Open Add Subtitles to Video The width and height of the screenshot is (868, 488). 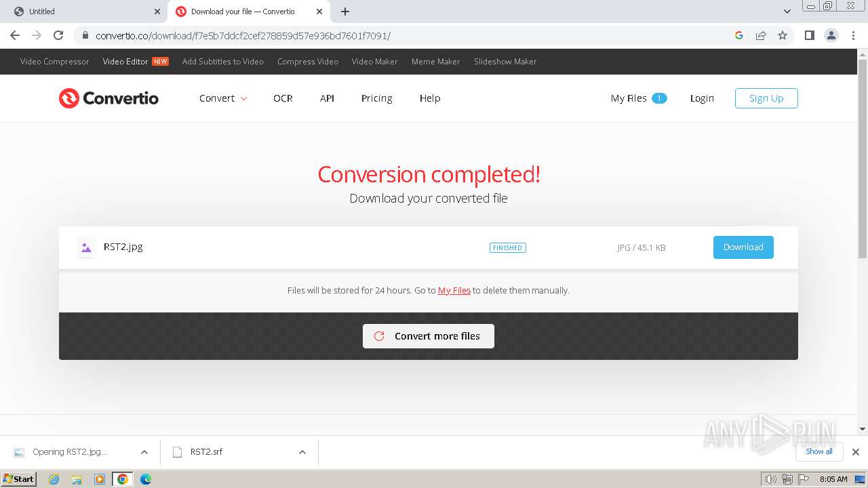click(223, 62)
